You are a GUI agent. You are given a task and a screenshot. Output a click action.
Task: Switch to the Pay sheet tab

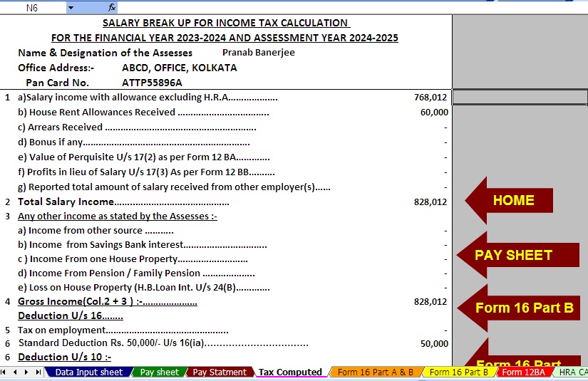pos(160,372)
